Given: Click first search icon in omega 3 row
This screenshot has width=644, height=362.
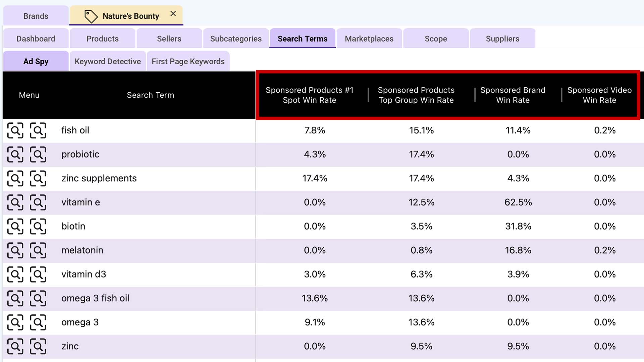Looking at the screenshot, I should tap(15, 322).
